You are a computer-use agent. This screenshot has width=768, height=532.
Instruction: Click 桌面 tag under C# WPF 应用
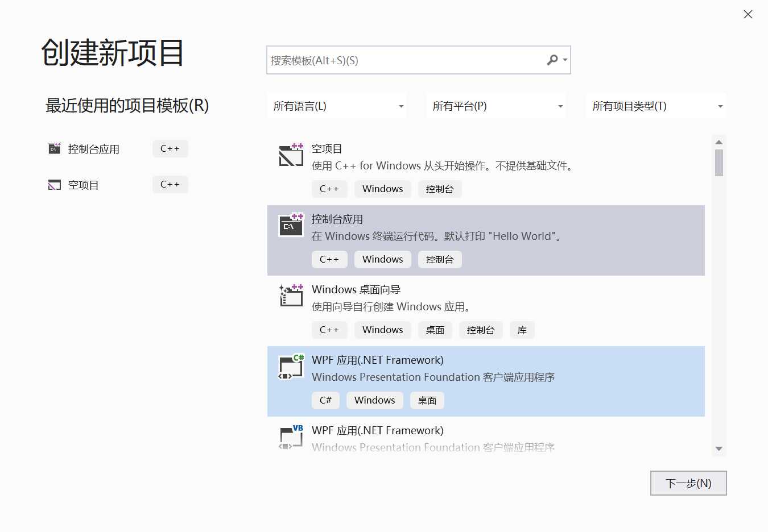tap(427, 401)
